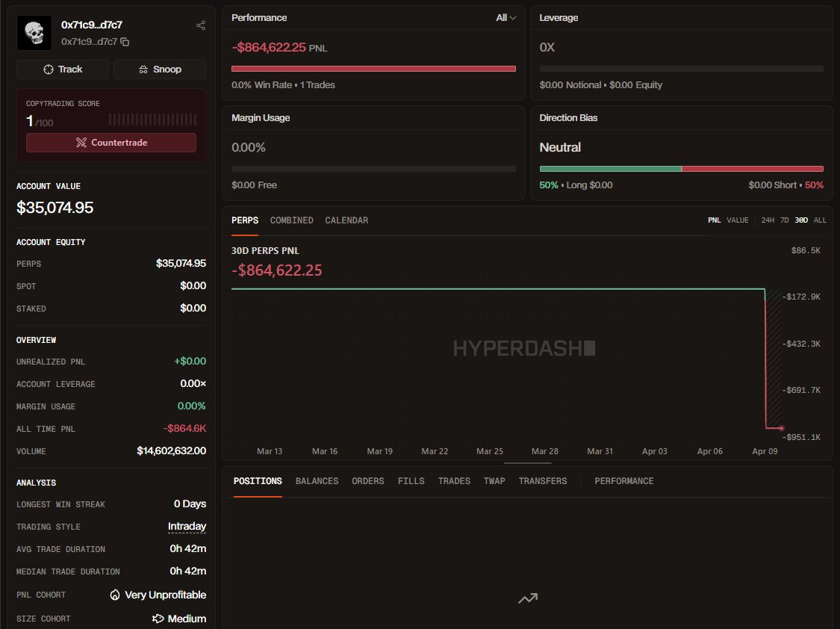Toggle chart to PNL mode
840x629 pixels.
(715, 220)
